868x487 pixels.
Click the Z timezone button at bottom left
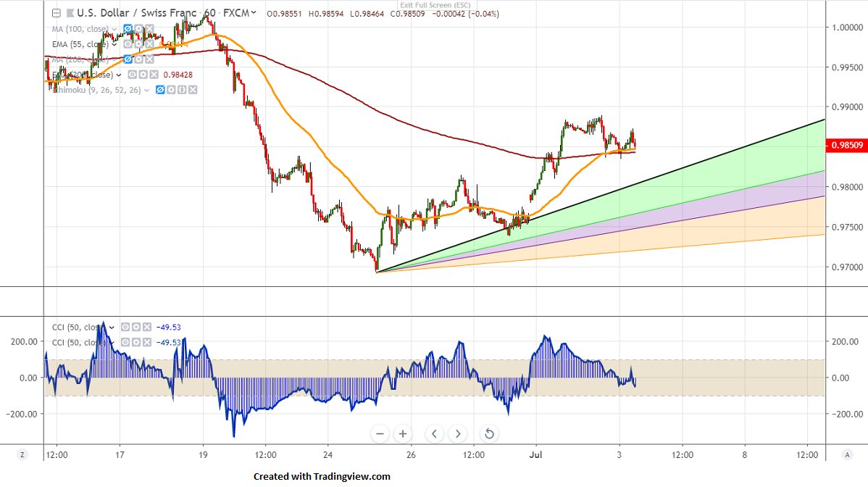pos(22,455)
